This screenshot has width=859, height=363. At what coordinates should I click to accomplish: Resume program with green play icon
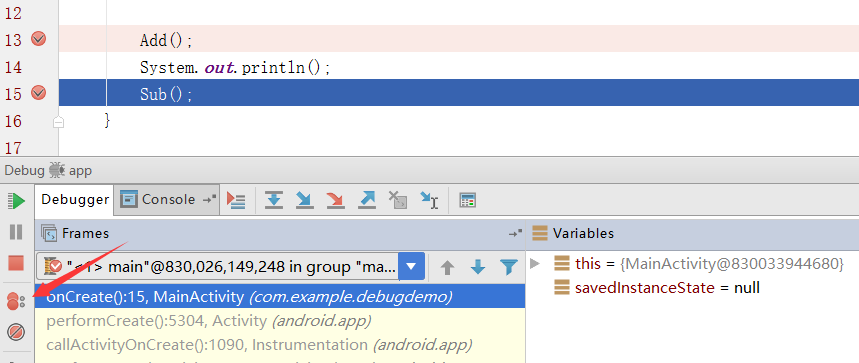[x=16, y=201]
